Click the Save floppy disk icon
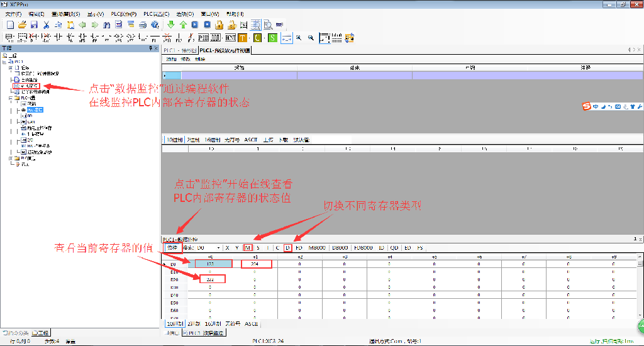Screen dimensions: 644x346 coord(34,25)
